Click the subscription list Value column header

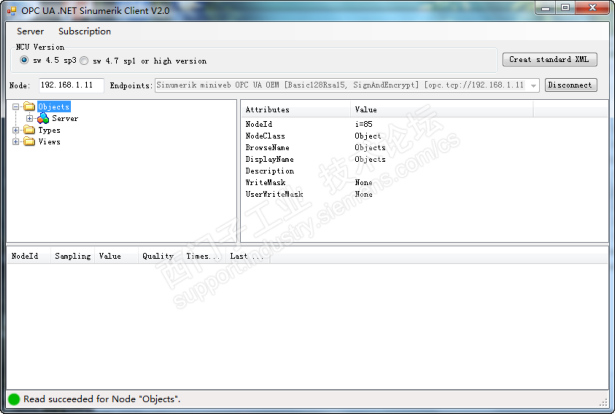(x=116, y=256)
